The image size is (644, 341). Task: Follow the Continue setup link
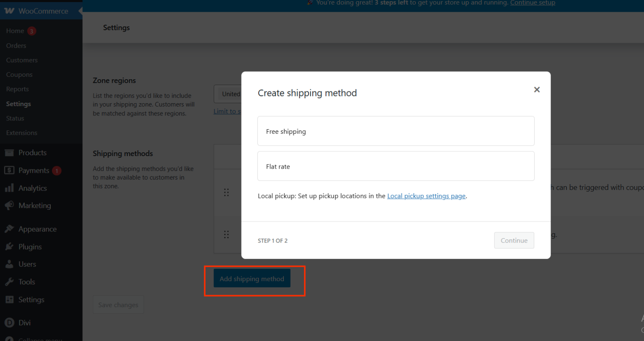pos(532,3)
